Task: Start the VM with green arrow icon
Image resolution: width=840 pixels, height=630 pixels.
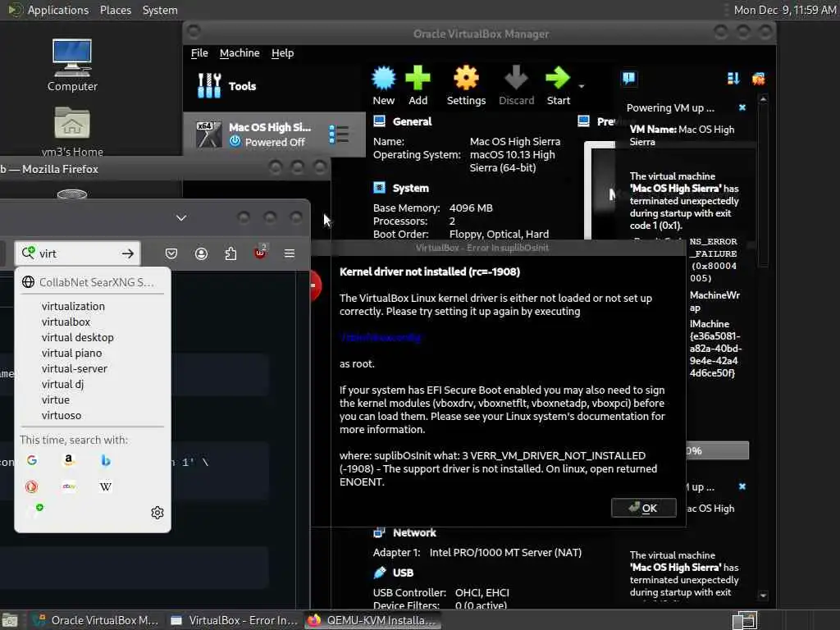Action: [558, 85]
